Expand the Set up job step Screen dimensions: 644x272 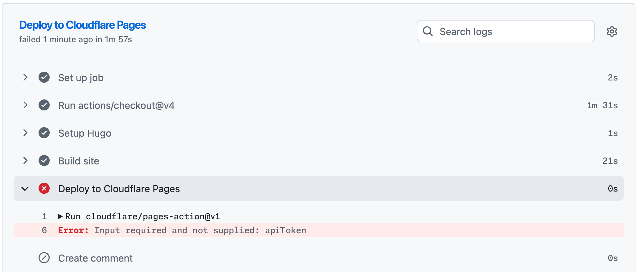point(25,77)
